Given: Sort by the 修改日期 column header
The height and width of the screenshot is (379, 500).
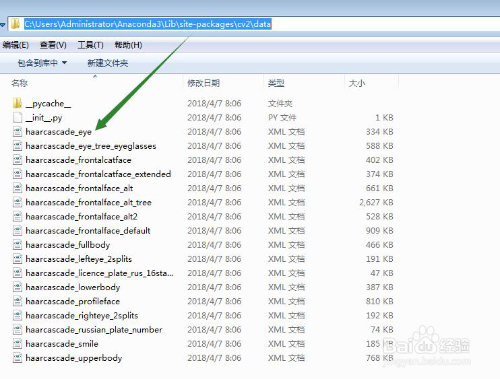Looking at the screenshot, I should [203, 83].
